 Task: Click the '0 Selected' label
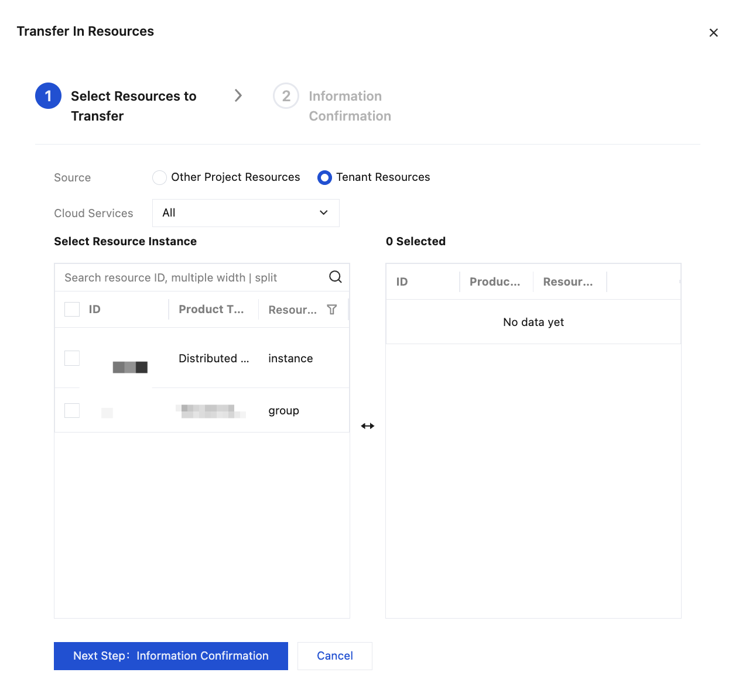pos(416,241)
